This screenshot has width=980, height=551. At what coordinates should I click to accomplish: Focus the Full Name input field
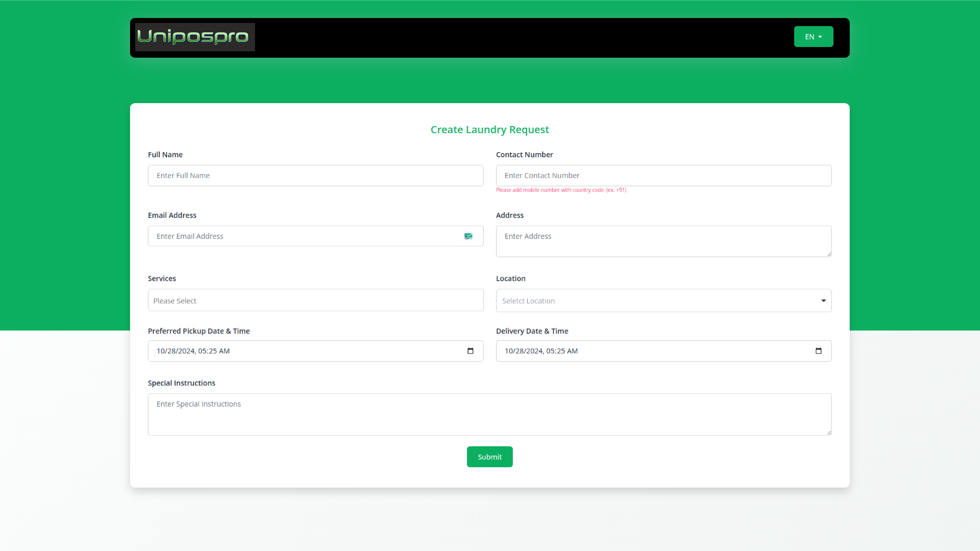coord(315,175)
